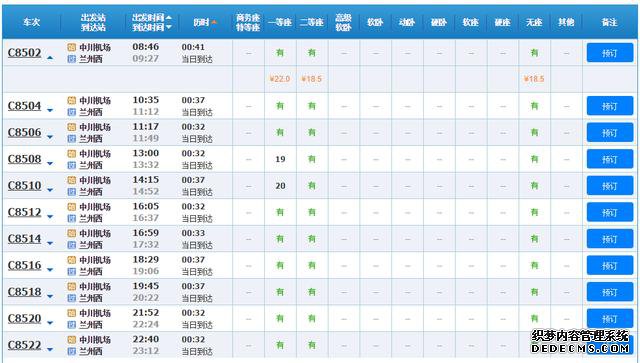Open train C8512 link
The image size is (640, 363).
tap(24, 212)
